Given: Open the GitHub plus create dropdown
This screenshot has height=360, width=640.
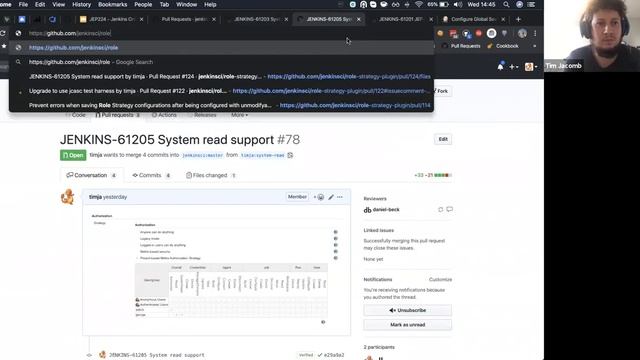Looking at the screenshot, I should tap(513, 67).
